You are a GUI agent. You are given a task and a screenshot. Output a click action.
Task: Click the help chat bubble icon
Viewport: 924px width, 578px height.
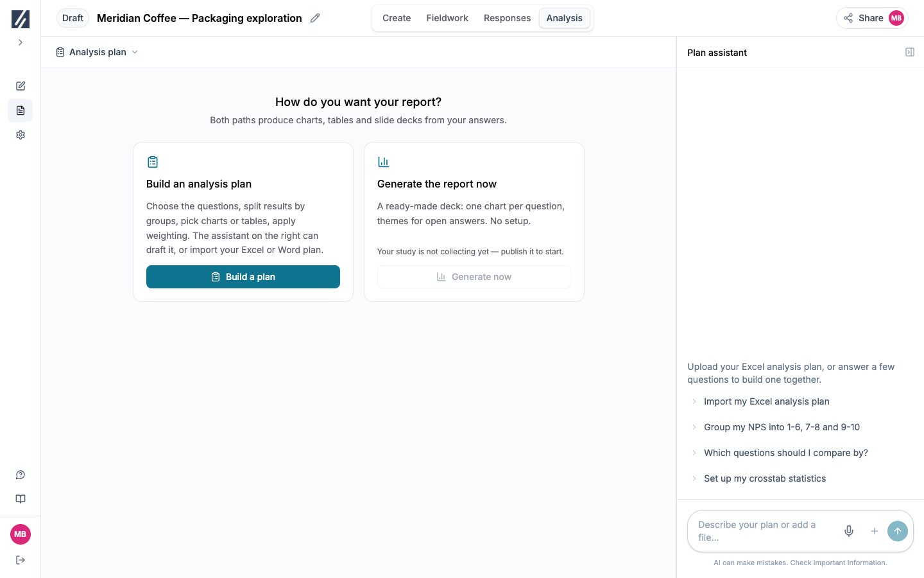21,475
